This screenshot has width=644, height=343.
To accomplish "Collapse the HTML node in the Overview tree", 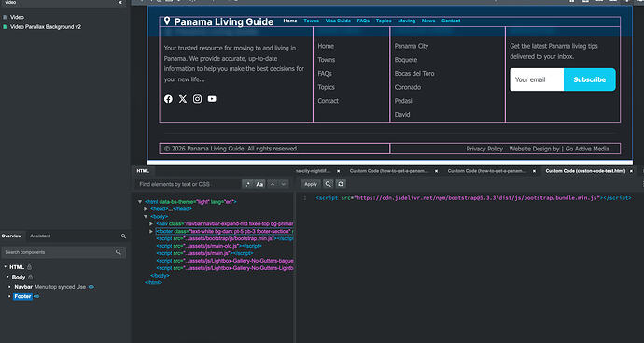I will pos(6,267).
